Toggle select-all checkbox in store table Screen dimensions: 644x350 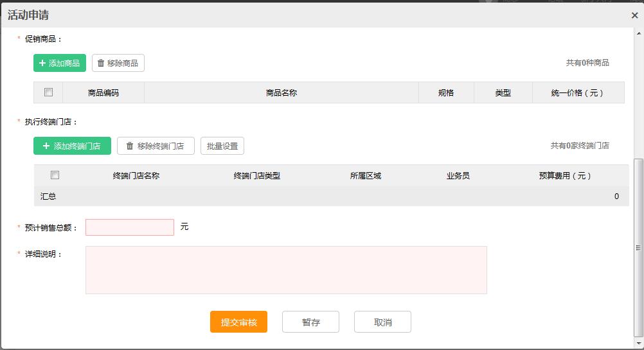pos(55,175)
